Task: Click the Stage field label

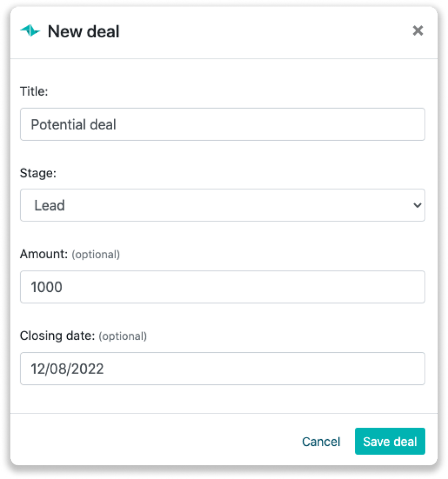Action: (38, 173)
